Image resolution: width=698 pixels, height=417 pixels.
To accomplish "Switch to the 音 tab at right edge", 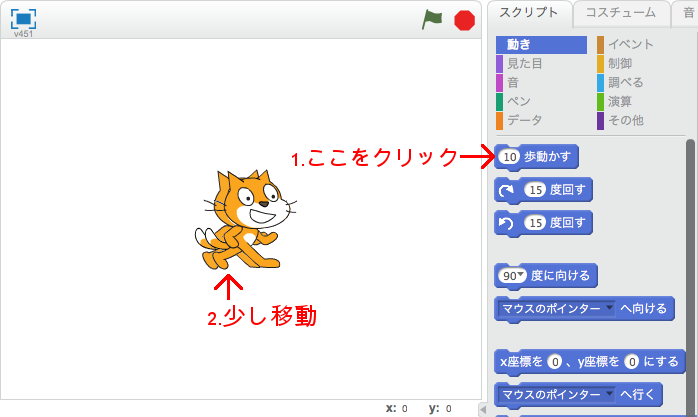I will coord(688,12).
